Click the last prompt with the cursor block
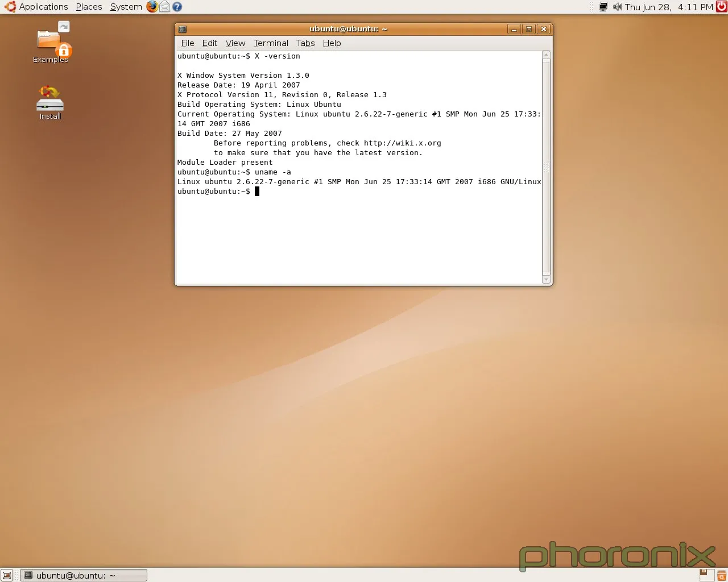Image resolution: width=728 pixels, height=582 pixels. pos(218,192)
